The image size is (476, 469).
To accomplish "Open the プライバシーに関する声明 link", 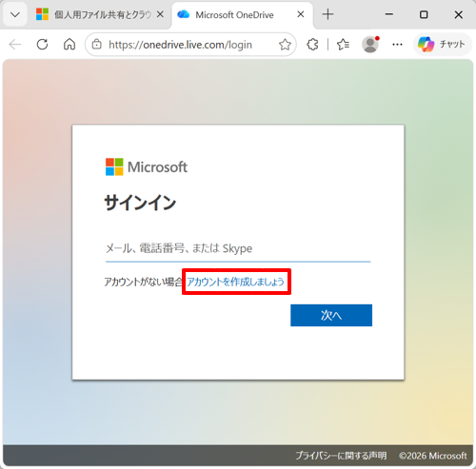I will point(341,456).
